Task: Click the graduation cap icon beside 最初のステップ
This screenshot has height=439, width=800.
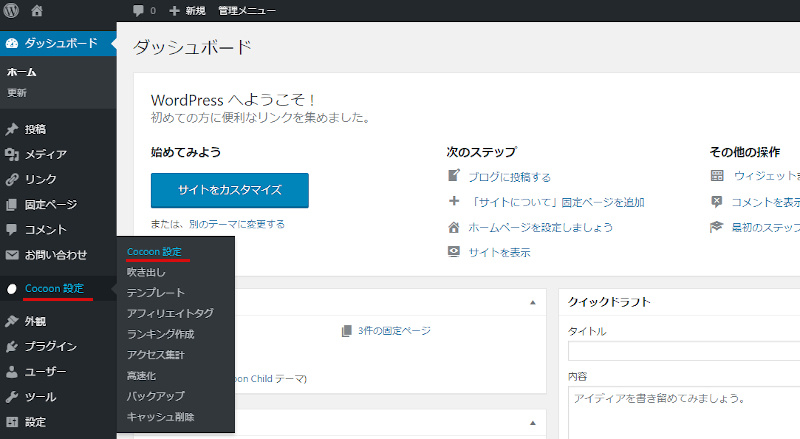Action: (717, 227)
